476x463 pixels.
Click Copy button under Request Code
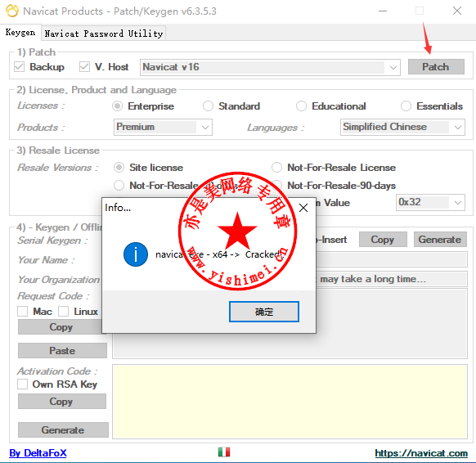pyautogui.click(x=61, y=327)
